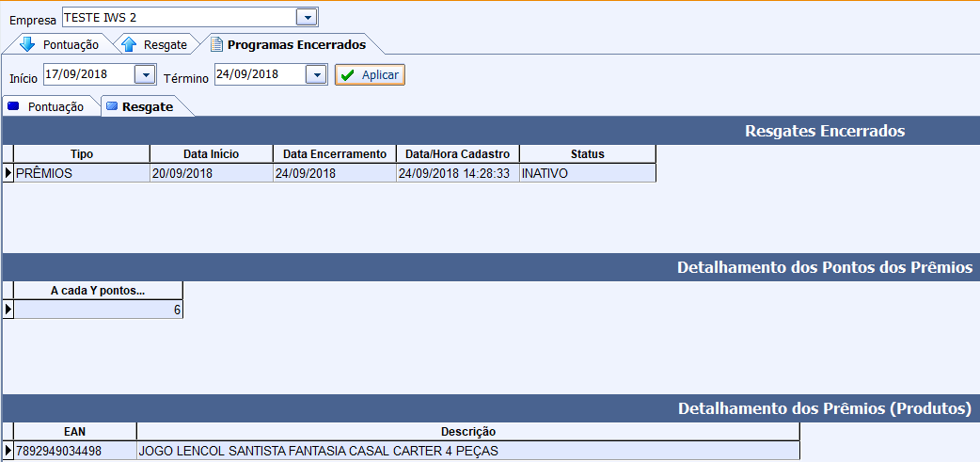Select the INATIVO status cell
This screenshot has height=462, width=980.
click(587, 173)
